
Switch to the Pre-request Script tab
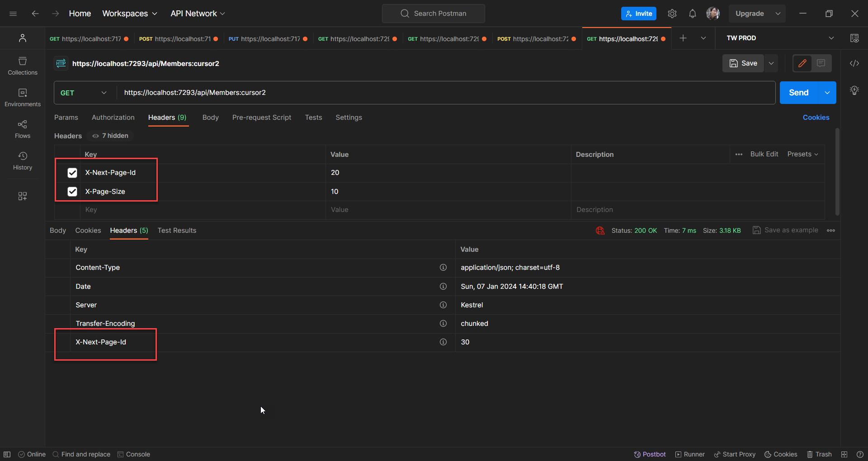[261, 118]
